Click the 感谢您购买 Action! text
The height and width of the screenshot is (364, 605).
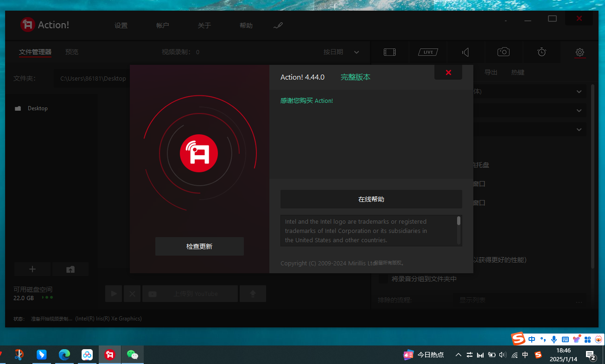(x=306, y=100)
